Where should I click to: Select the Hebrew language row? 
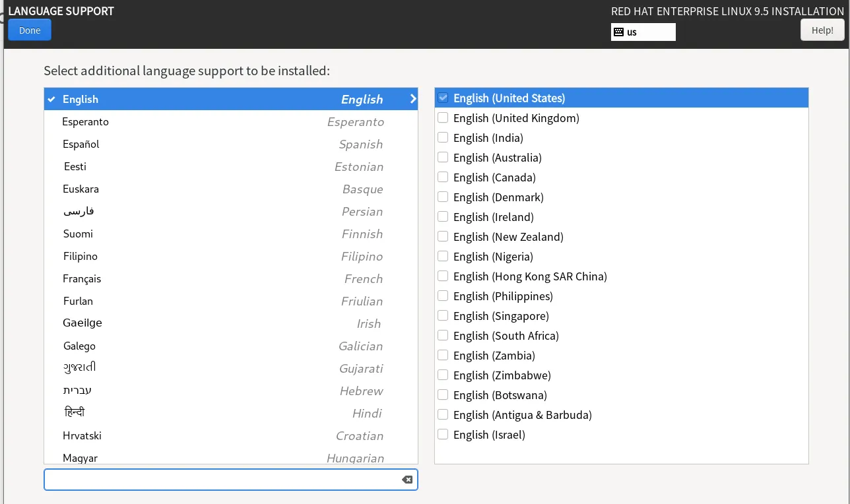click(231, 391)
